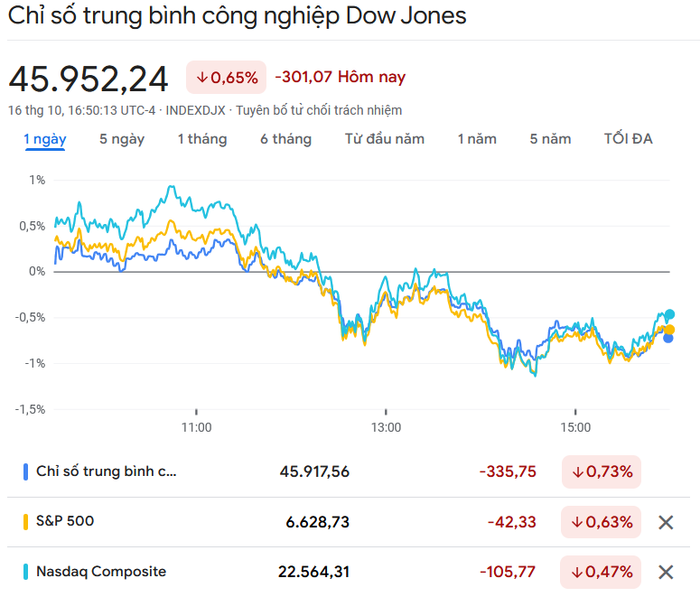Click the red 0,65% down-arrow badge

point(227,78)
